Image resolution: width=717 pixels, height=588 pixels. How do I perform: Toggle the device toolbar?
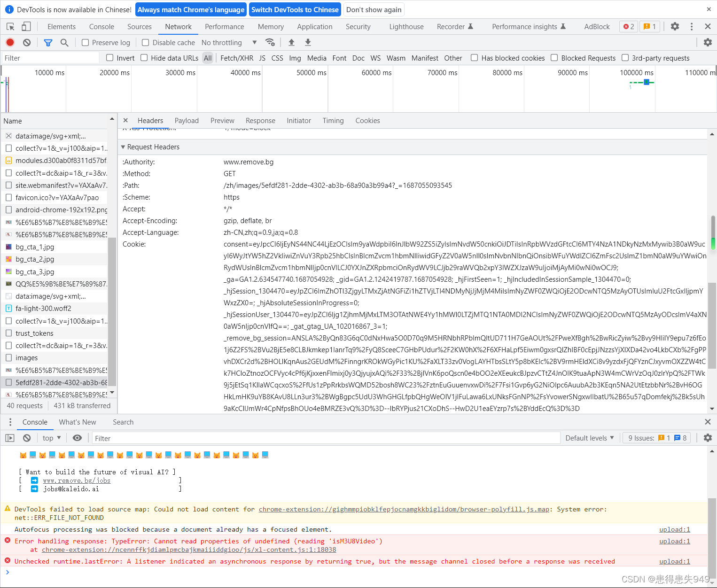tap(26, 26)
